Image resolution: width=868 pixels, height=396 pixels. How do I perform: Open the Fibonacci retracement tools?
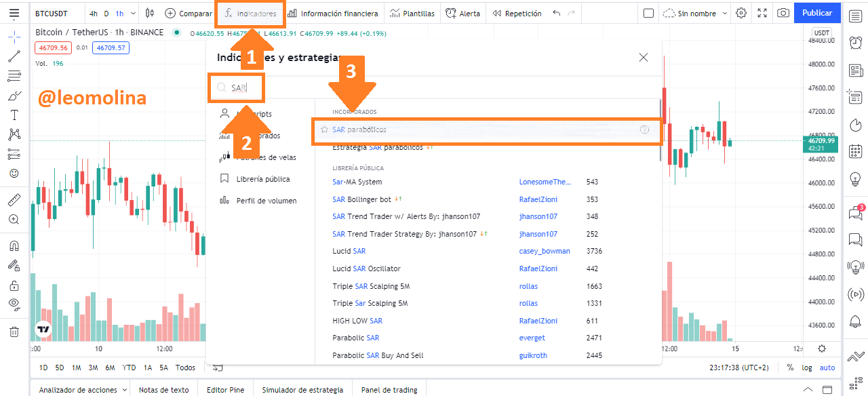pos(14,76)
